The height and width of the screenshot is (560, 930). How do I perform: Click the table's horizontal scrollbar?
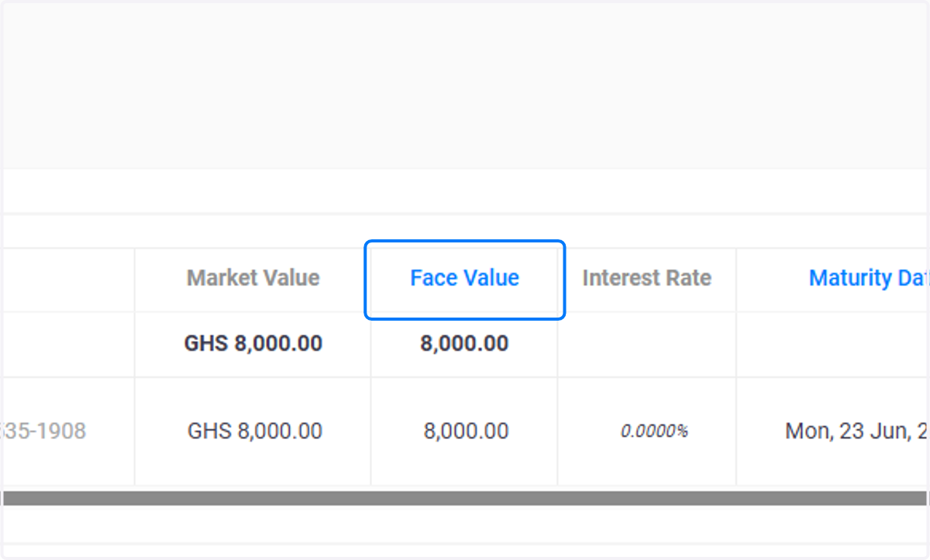tap(465, 497)
